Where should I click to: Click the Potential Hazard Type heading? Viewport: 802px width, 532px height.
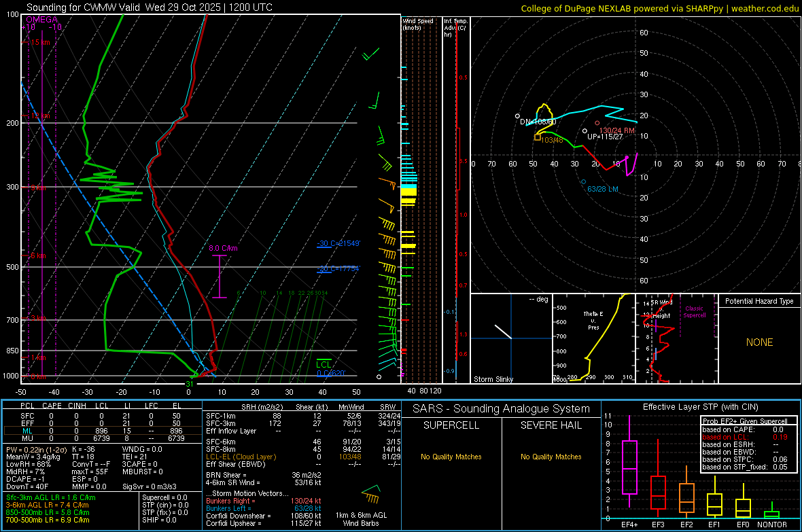pos(759,301)
